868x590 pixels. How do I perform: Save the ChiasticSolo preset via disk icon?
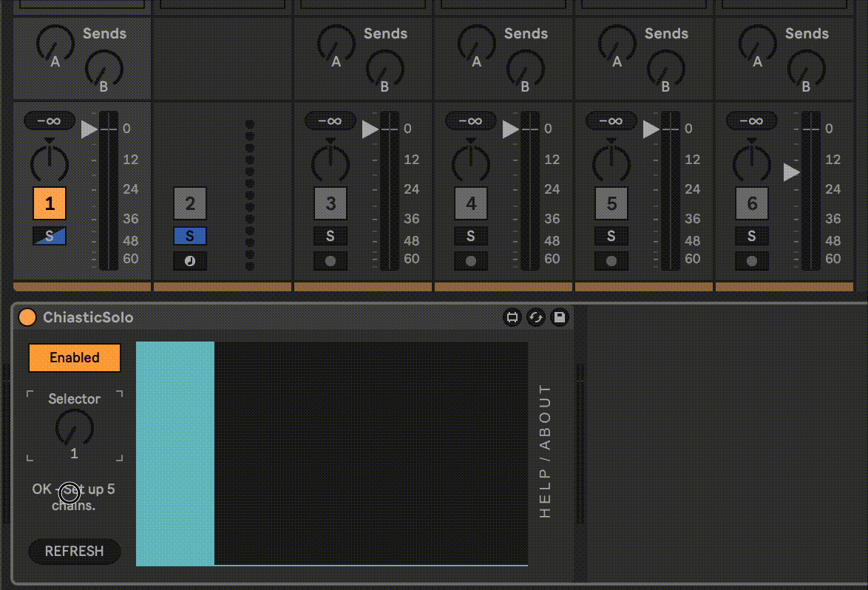point(560,318)
